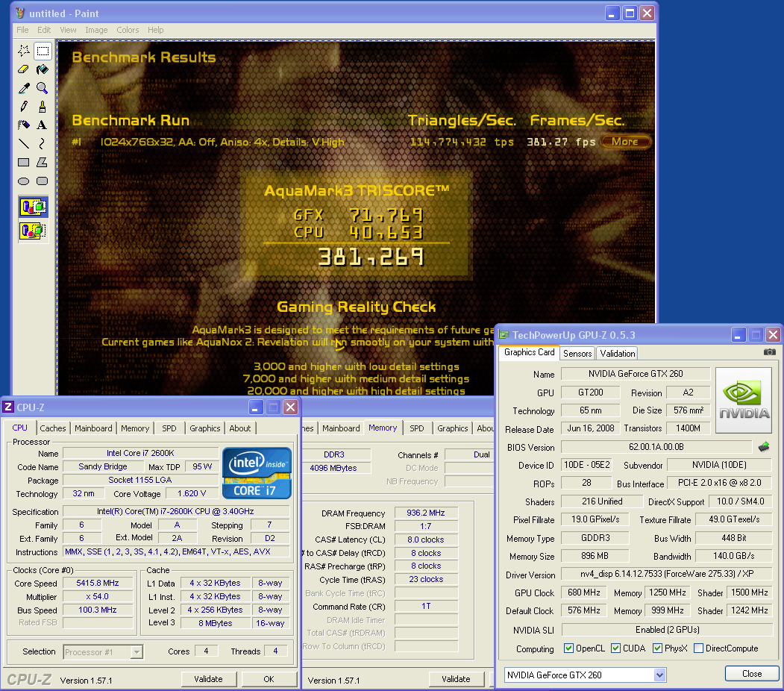Click the Core Voltage value 1.620 V
This screenshot has width=784, height=691.
tap(192, 493)
